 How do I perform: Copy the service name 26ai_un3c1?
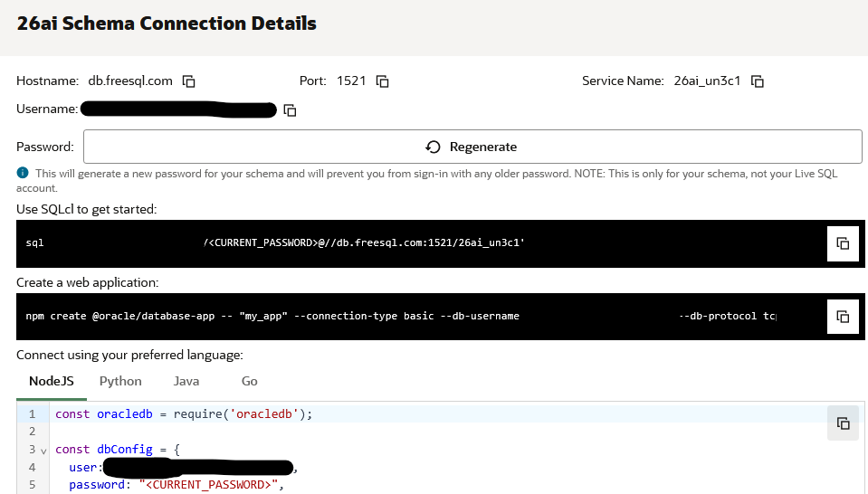click(758, 81)
